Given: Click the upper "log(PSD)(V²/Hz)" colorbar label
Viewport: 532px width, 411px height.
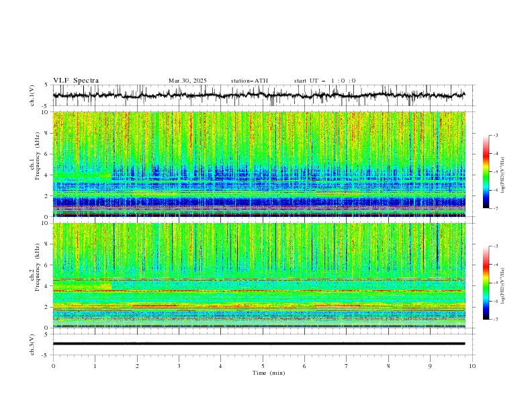Looking at the screenshot, I should [503, 175].
